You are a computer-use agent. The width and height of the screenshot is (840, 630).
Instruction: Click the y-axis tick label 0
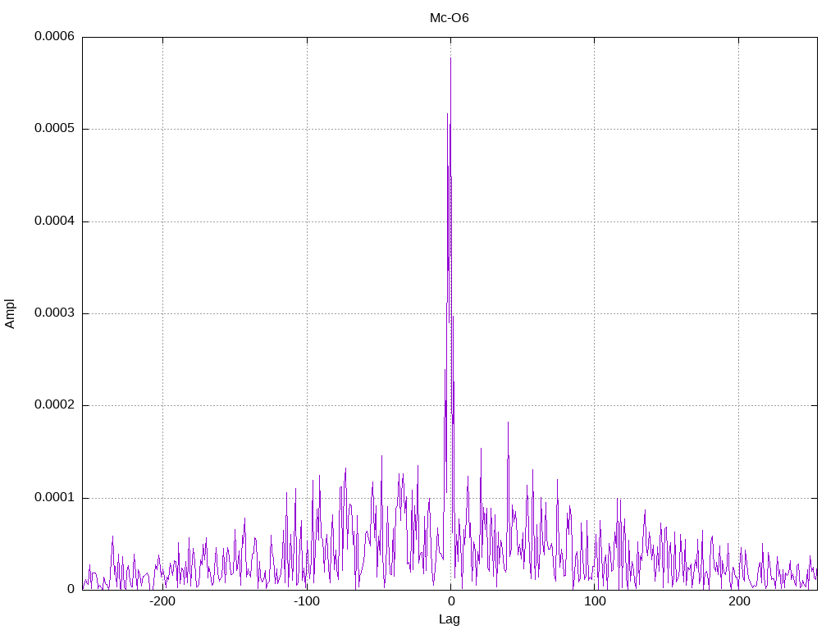(x=71, y=589)
